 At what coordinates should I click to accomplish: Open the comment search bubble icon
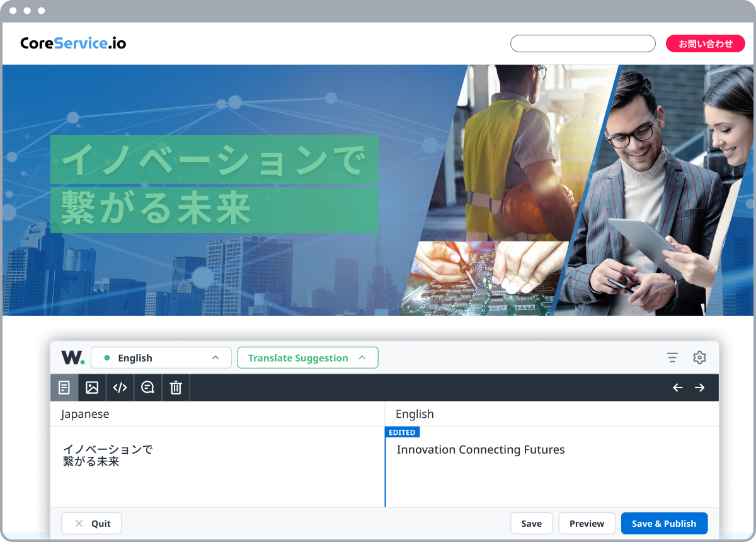[147, 387]
